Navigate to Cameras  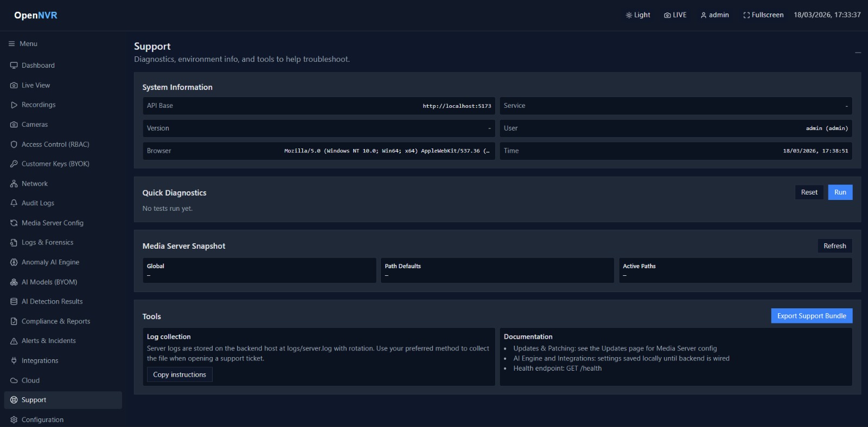(x=63, y=125)
